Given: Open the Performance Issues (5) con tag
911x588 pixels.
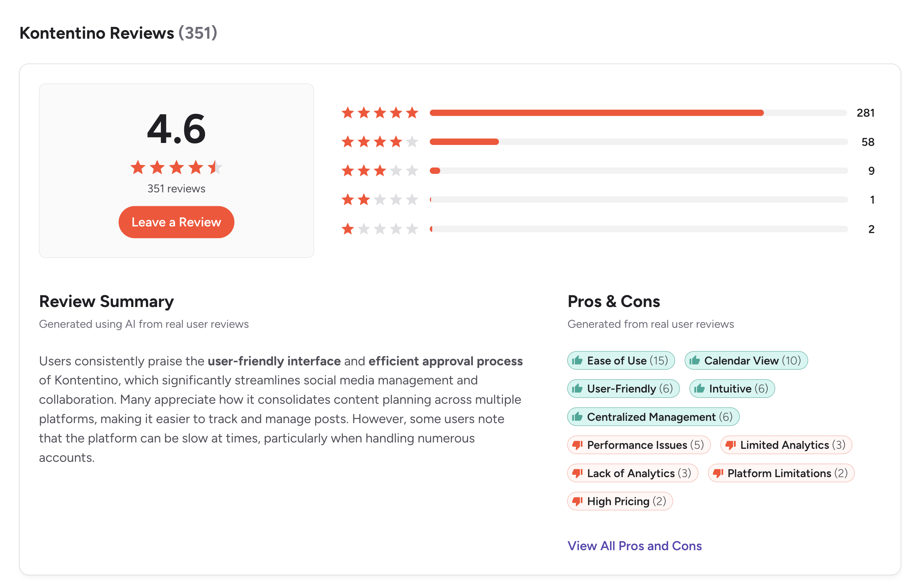Looking at the screenshot, I should tap(639, 445).
